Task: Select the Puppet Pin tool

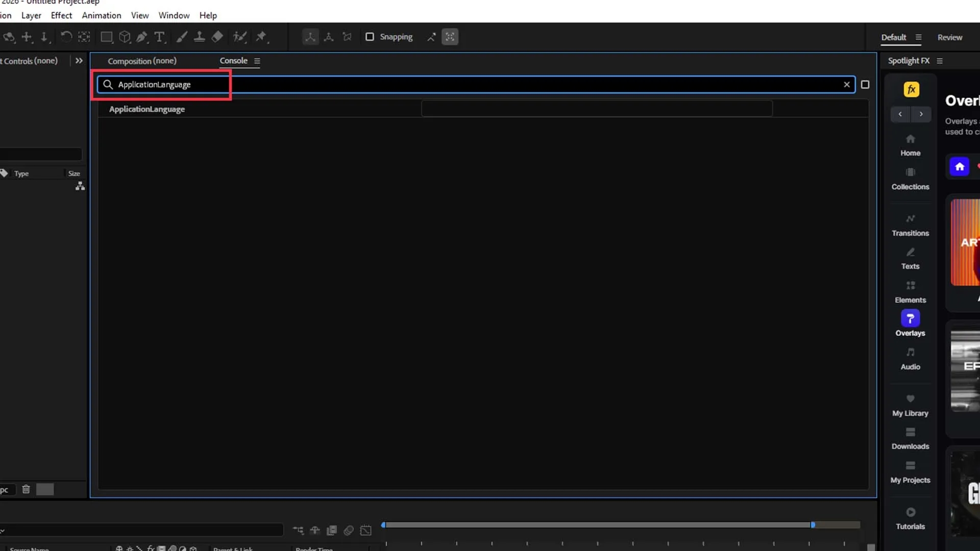Action: click(261, 37)
